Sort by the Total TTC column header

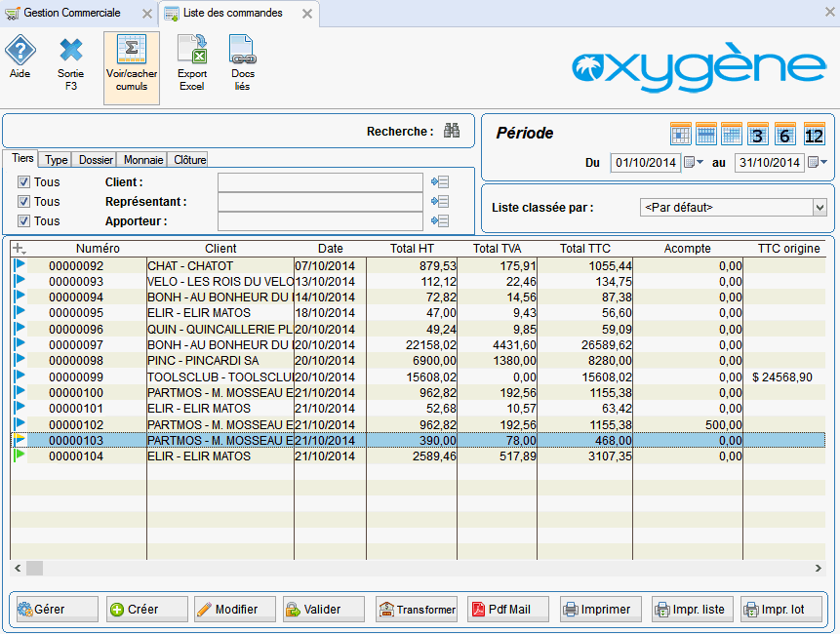coord(585,249)
